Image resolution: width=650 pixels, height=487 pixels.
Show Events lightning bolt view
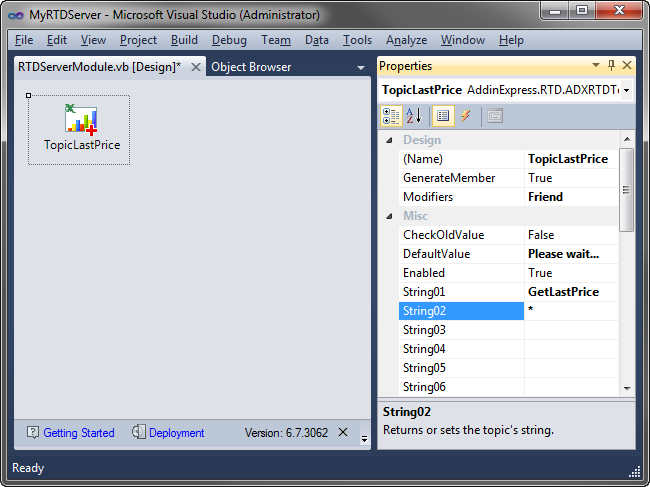pos(466,116)
